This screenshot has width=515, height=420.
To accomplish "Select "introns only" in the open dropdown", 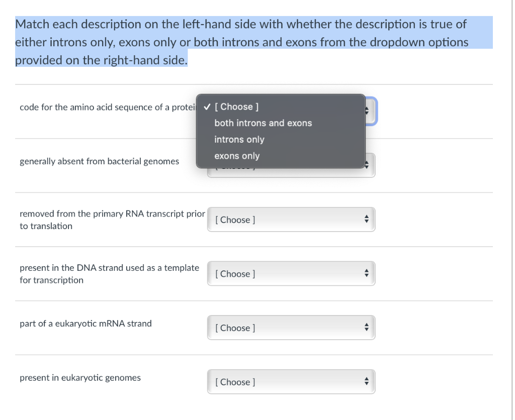I will coord(239,140).
